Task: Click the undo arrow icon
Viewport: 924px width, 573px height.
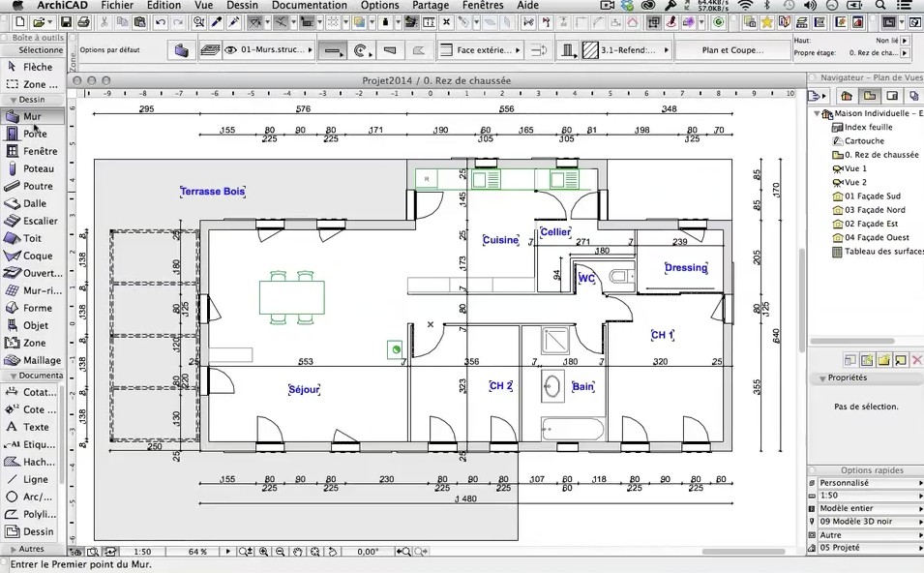Action: (x=161, y=22)
